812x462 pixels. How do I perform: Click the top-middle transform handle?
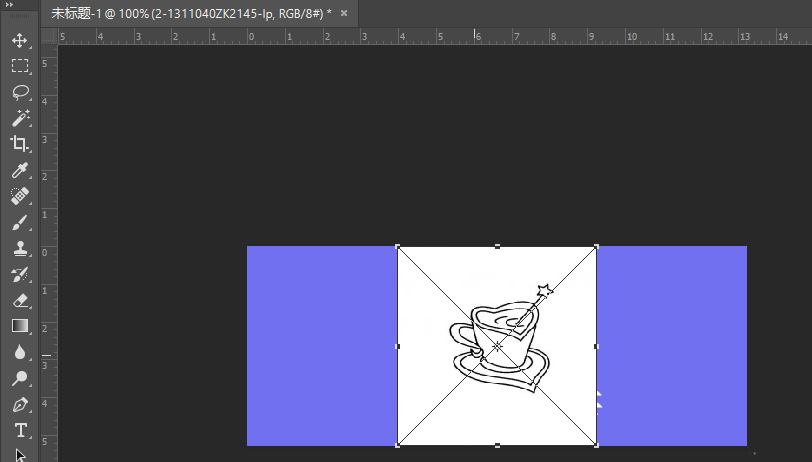click(497, 247)
